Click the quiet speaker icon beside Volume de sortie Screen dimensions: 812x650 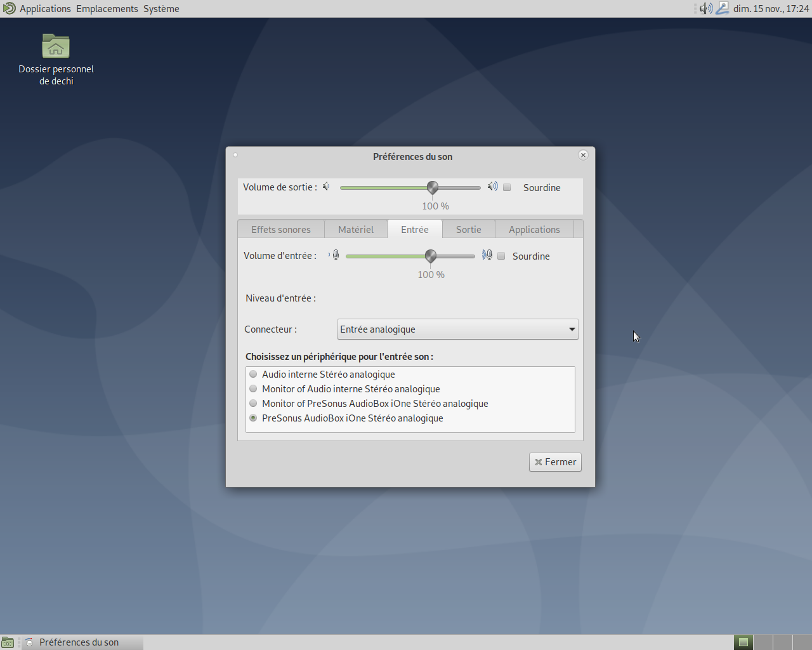(x=326, y=187)
